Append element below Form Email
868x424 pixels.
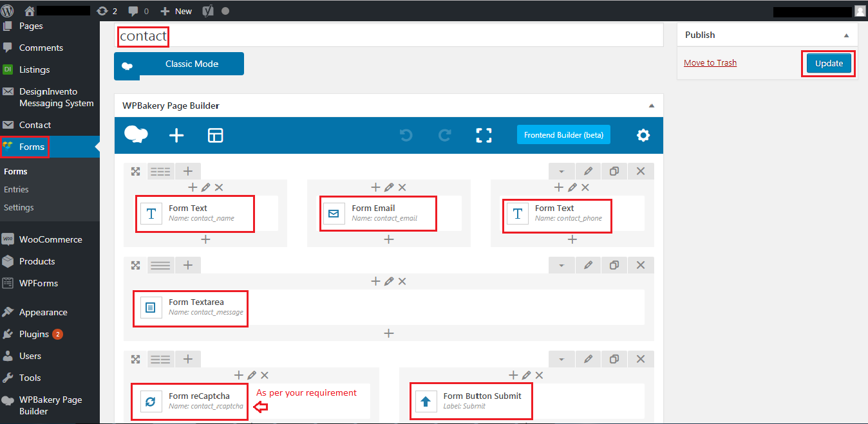coord(389,239)
